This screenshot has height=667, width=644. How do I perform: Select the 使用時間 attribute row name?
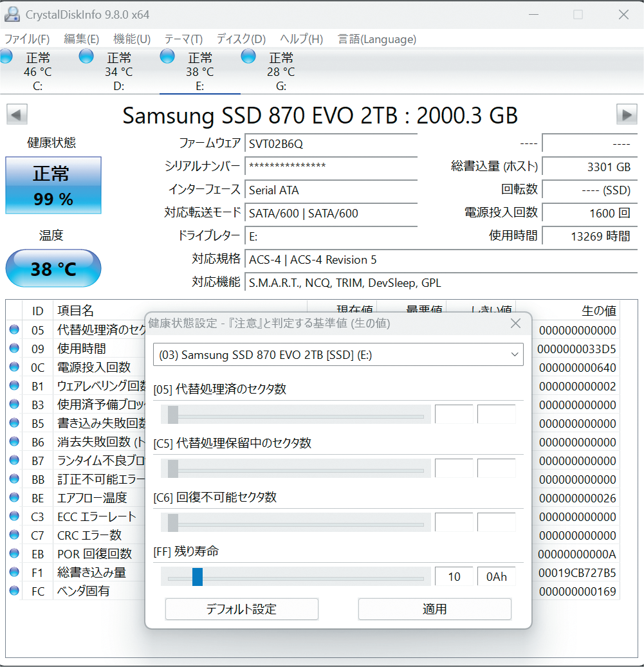tap(82, 349)
